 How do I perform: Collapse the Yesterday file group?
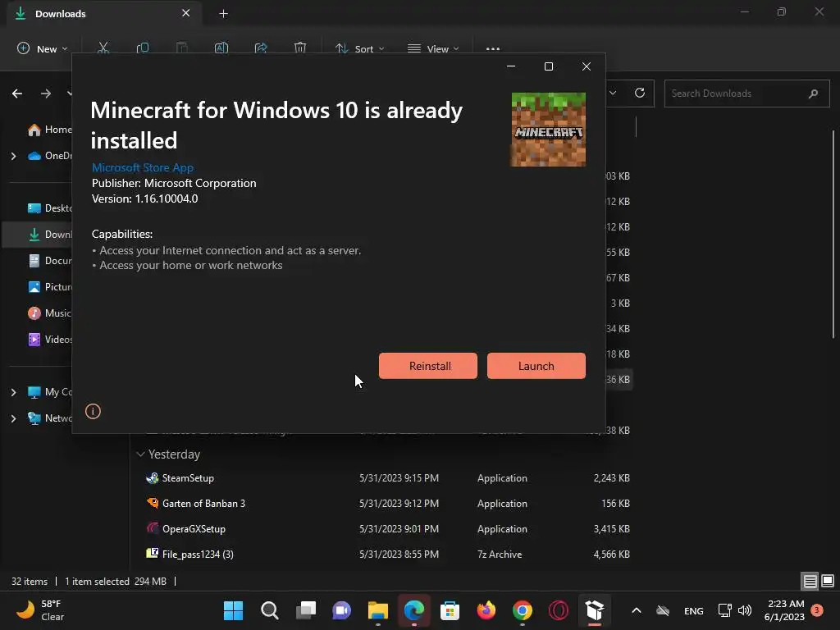click(x=140, y=454)
